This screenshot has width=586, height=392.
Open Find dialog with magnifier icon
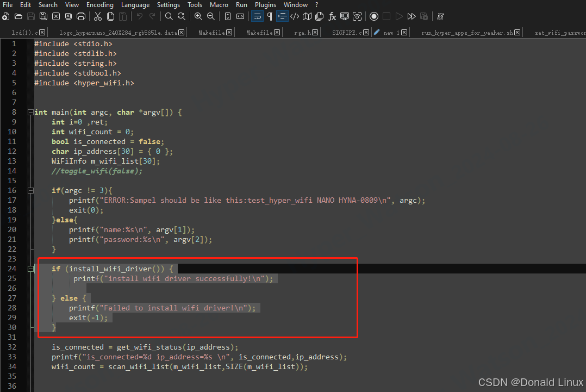pos(169,16)
